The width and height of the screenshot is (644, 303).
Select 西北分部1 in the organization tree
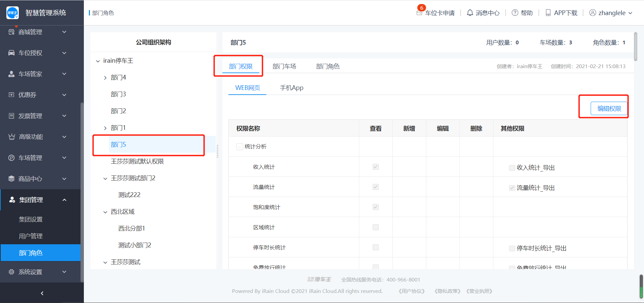click(131, 229)
